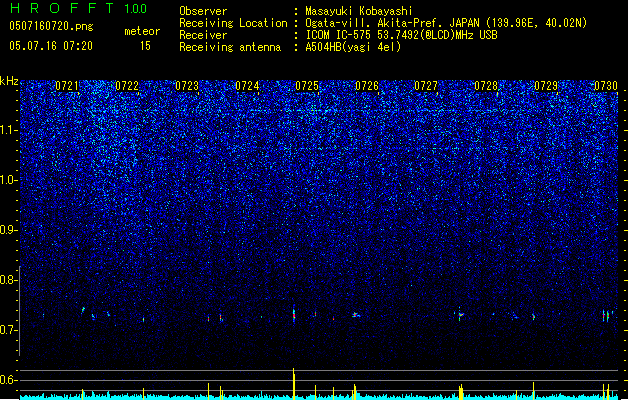Click the 0.6 kHz axis label
Screen dimensions: 629x400
[x=8, y=380]
